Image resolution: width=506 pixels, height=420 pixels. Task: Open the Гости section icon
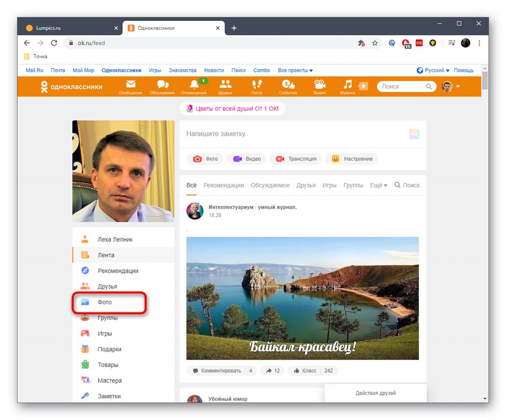point(256,86)
